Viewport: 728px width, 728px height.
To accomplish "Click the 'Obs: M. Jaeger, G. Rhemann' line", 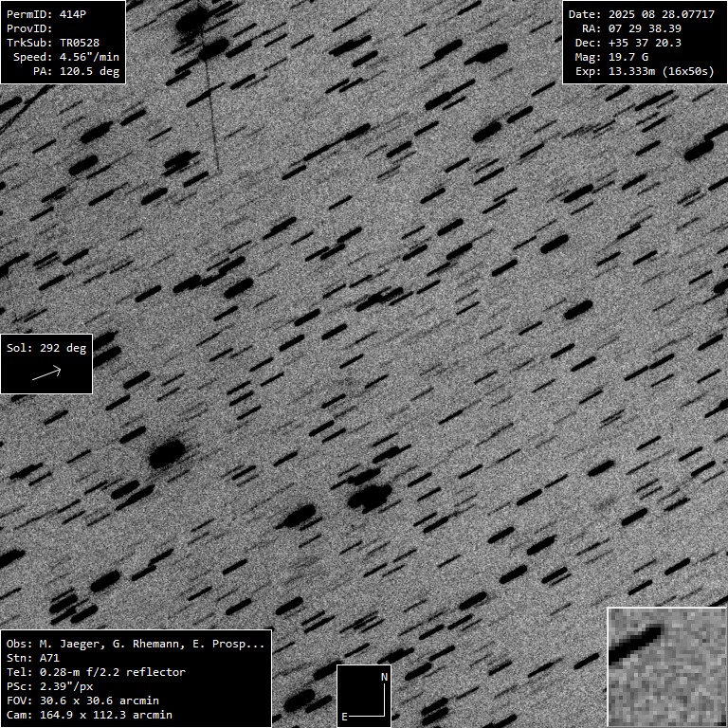I will [x=136, y=644].
